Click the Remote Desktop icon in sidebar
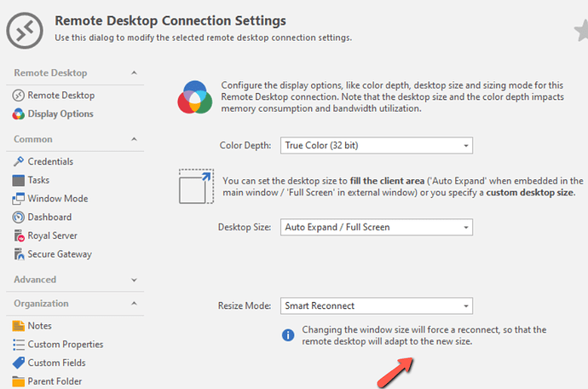This screenshot has height=389, width=588. point(19,96)
